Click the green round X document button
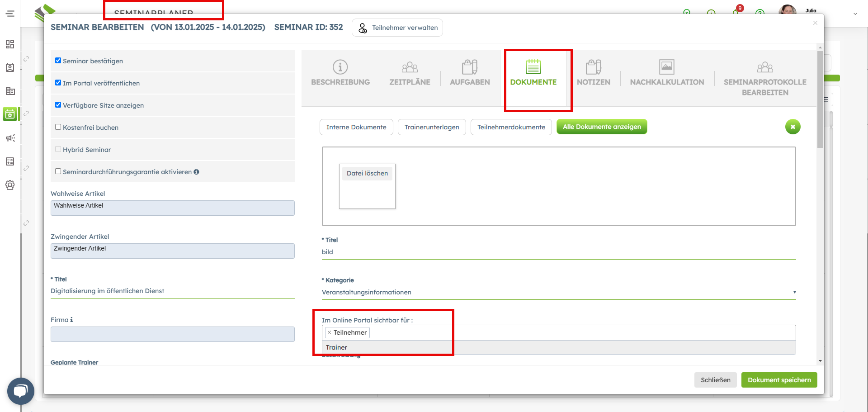 tap(793, 127)
